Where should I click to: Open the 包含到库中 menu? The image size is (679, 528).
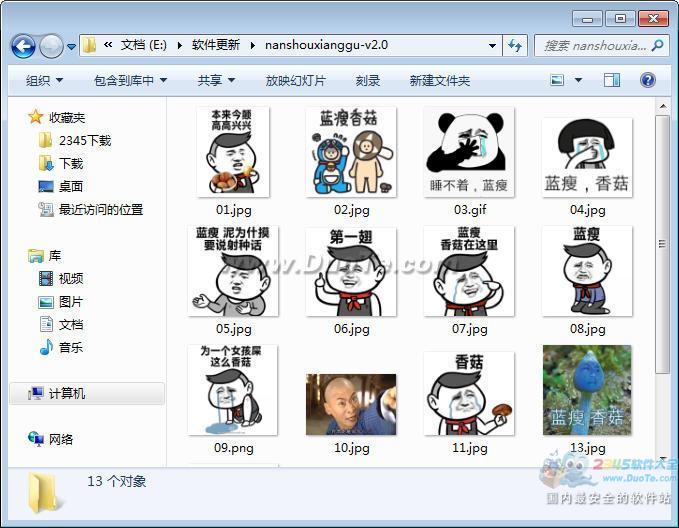tap(130, 81)
